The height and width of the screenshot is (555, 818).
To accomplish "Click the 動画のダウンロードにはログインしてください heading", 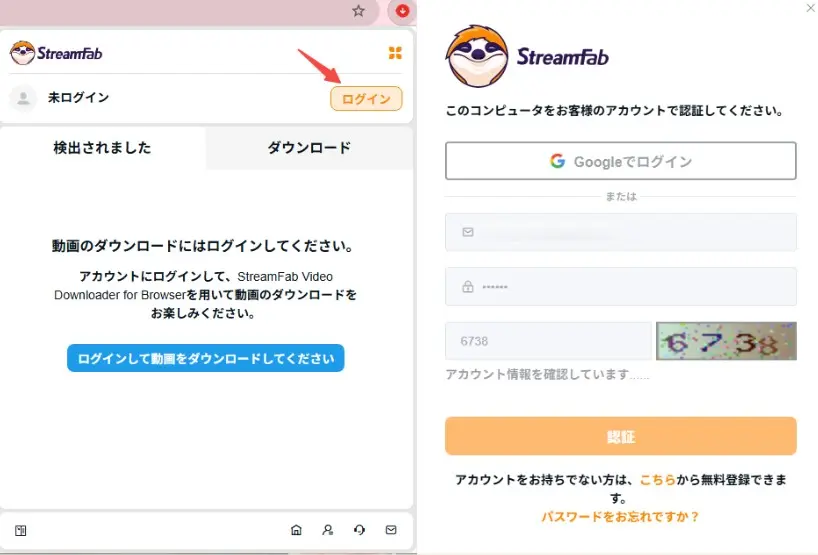I will (203, 246).
